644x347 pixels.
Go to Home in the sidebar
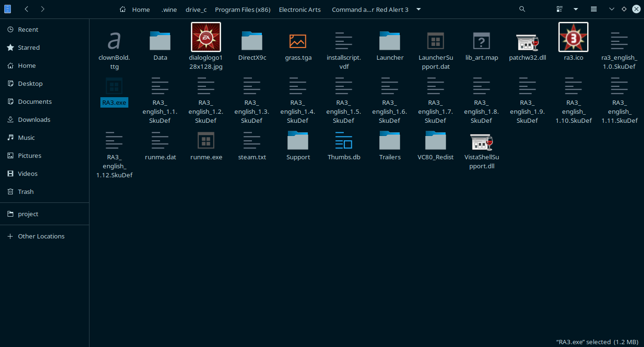point(45,65)
